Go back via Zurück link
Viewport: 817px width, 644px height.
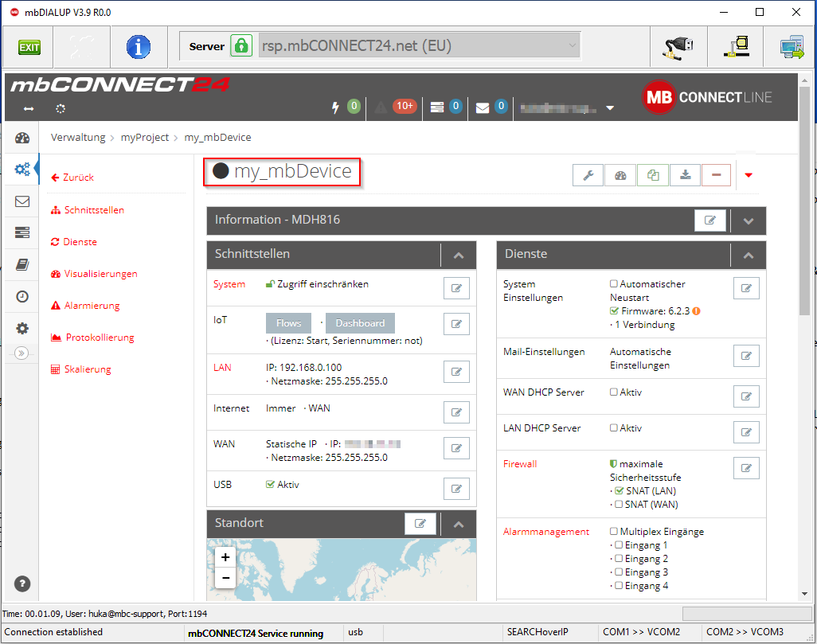coord(72,178)
